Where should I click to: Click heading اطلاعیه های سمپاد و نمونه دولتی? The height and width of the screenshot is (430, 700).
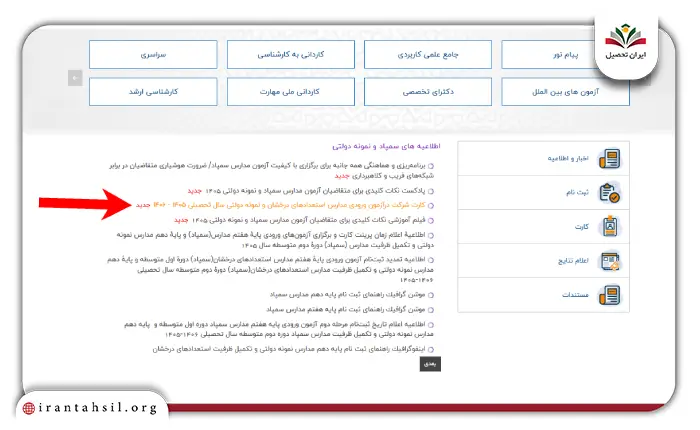click(x=386, y=146)
